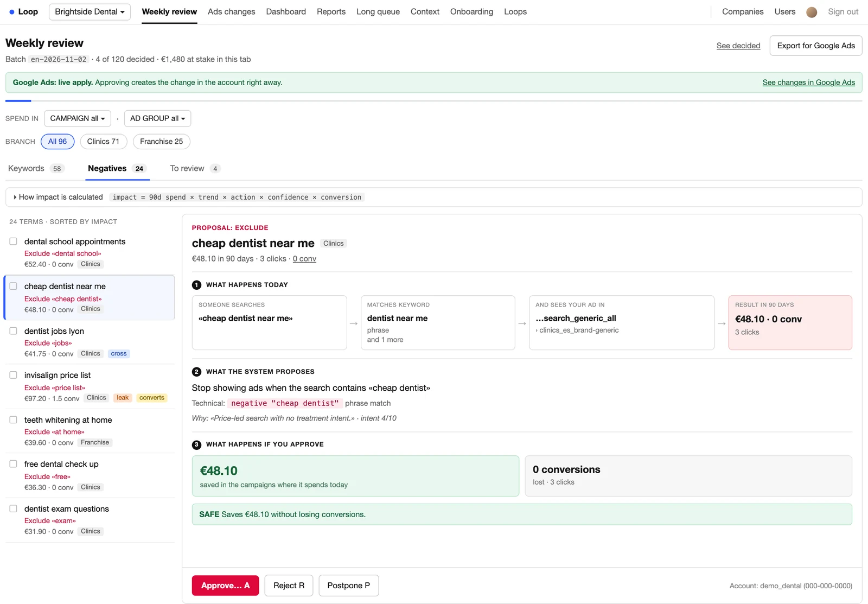The width and height of the screenshot is (868, 604).
Task: Open Companies admin link
Action: 743,11
